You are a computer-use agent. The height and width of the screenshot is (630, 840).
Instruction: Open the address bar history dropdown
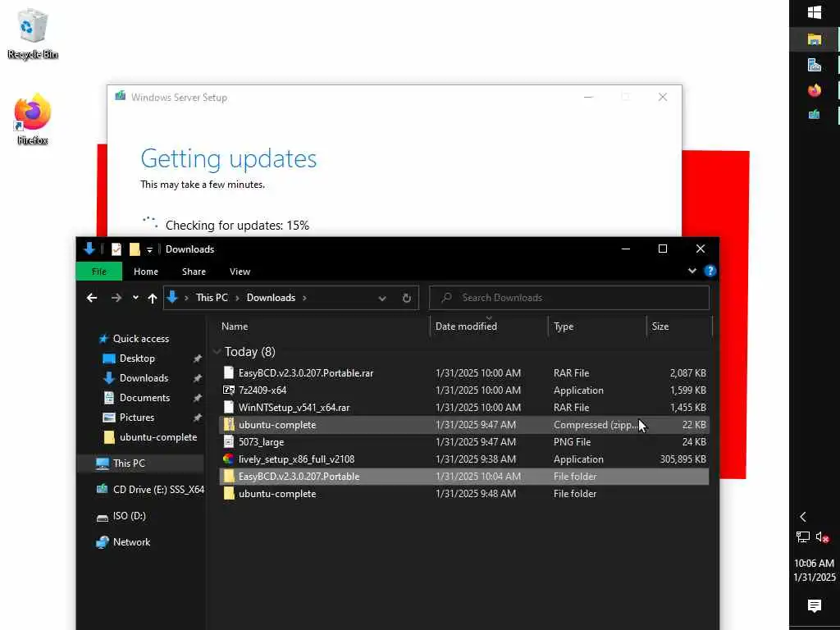382,299
